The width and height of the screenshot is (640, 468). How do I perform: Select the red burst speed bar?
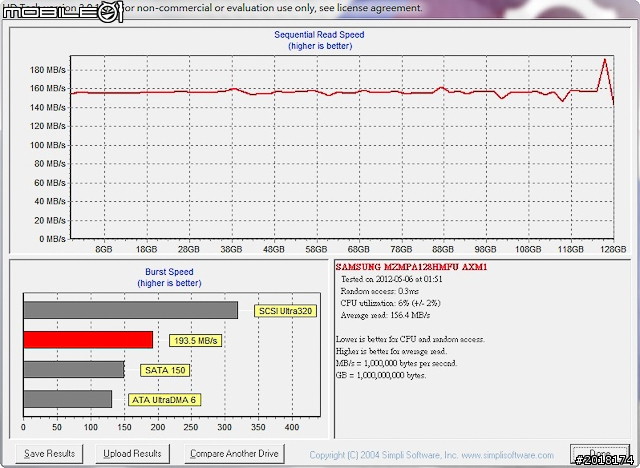pos(87,340)
